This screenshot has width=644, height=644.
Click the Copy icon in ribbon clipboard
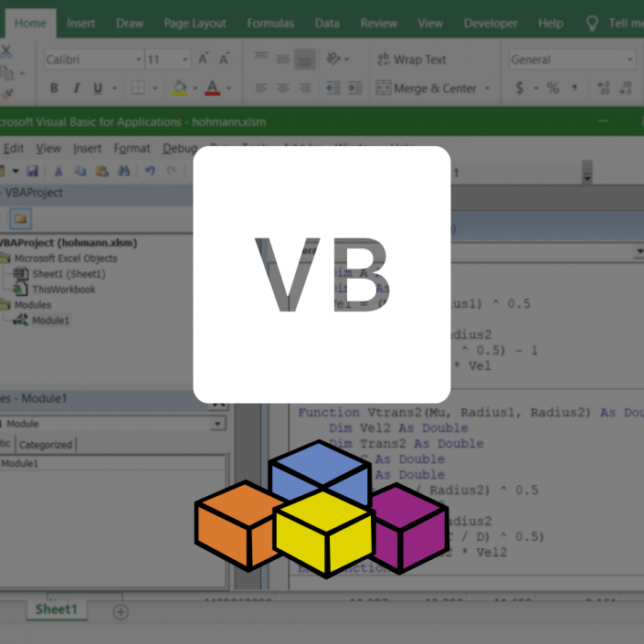coord(6,73)
